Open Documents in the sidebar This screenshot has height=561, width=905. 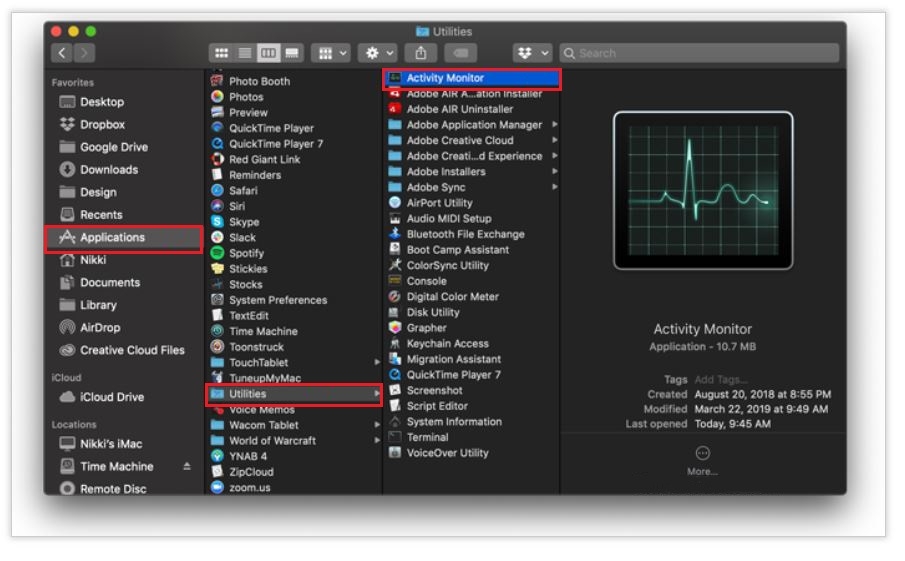tap(110, 283)
